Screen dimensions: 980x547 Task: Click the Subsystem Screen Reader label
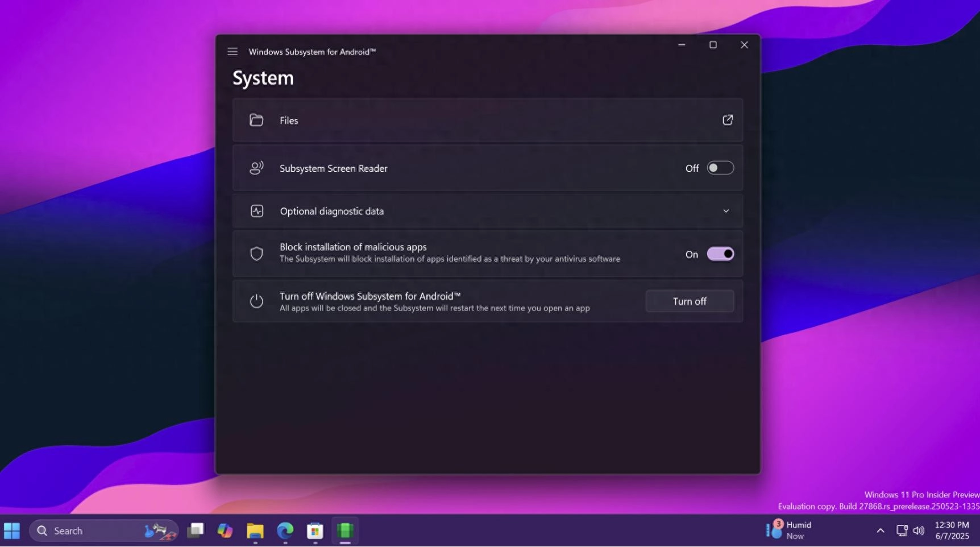(x=334, y=168)
